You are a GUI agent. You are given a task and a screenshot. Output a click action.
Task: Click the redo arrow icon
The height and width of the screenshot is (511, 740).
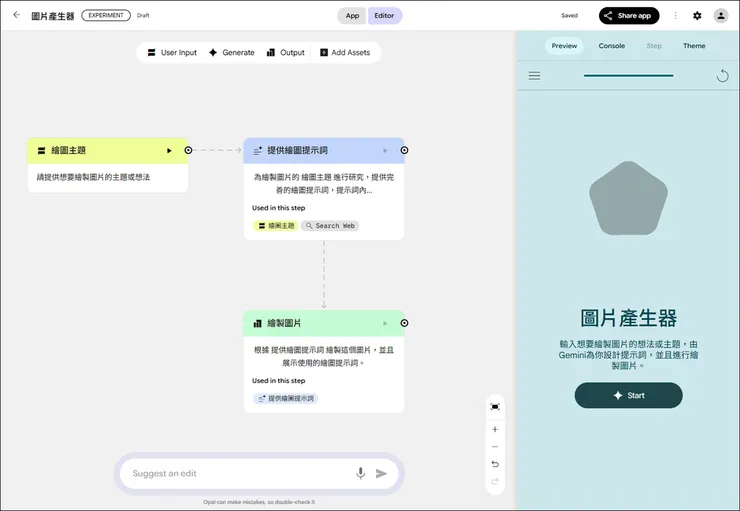(x=495, y=481)
